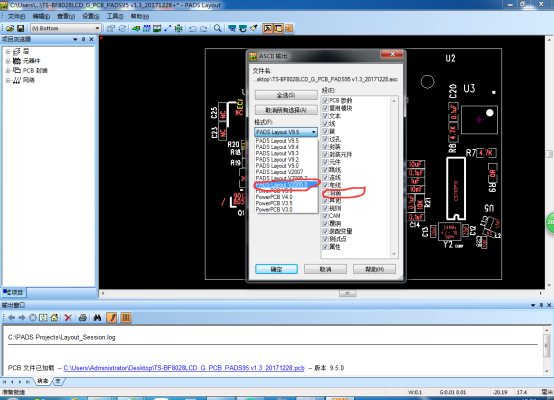Open the loaded PCB file path link

(x=184, y=368)
